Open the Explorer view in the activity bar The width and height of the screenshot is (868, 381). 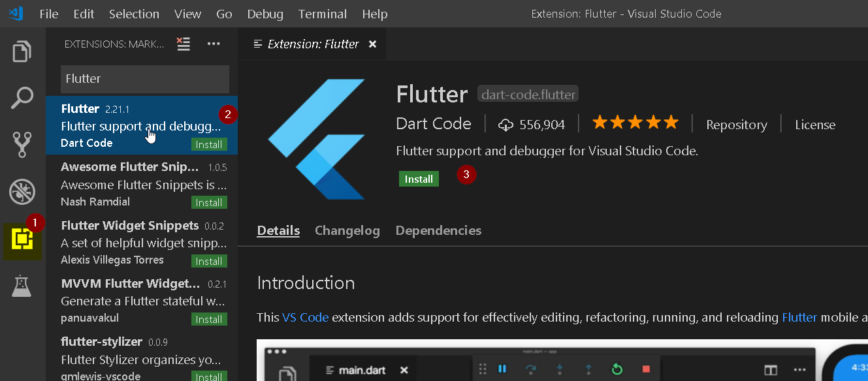tap(22, 51)
